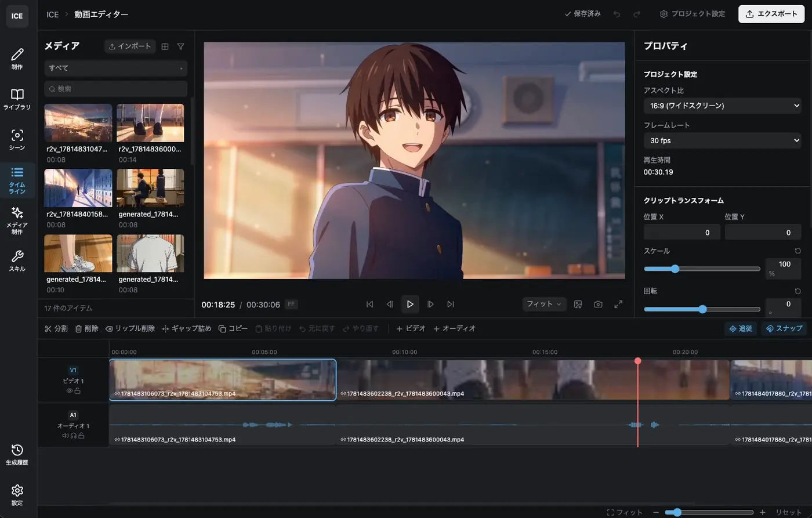Open the スキル wrench section
Image resolution: width=812 pixels, height=518 pixels.
17,261
